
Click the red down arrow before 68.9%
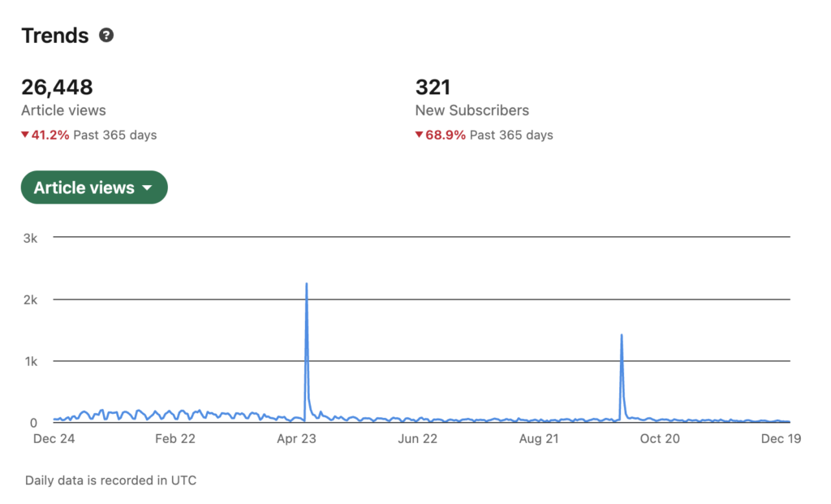(x=420, y=135)
